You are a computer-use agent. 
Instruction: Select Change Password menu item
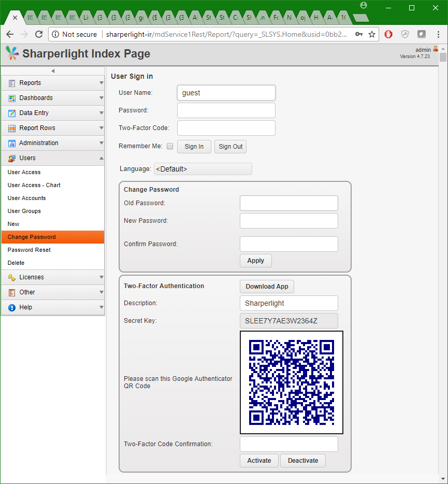[x=53, y=237]
